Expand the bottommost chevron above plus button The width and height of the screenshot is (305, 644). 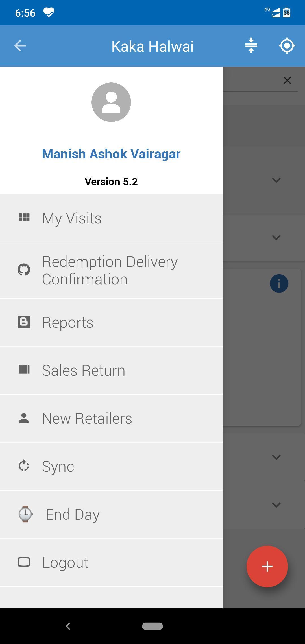tap(276, 505)
